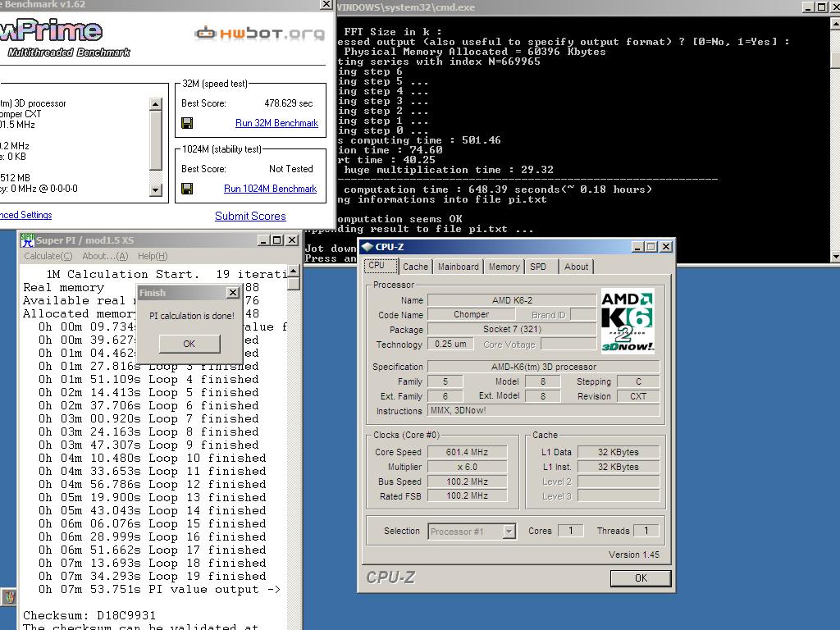Click the Checksum D18C9931 text
This screenshot has width=840, height=630.
[89, 615]
